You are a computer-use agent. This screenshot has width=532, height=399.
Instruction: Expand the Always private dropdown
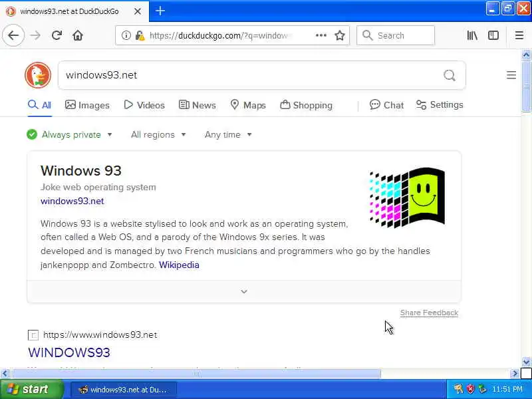[x=70, y=135]
